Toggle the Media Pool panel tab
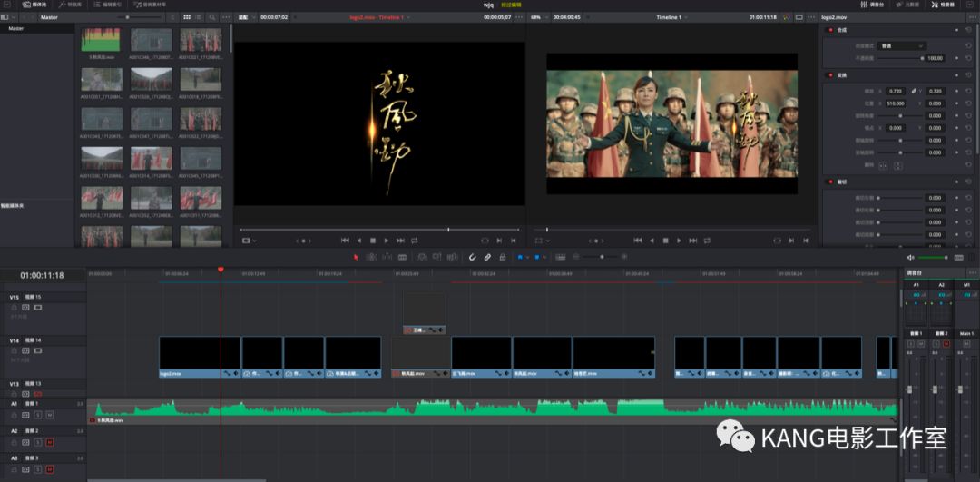The width and height of the screenshot is (980, 482). click(34, 5)
